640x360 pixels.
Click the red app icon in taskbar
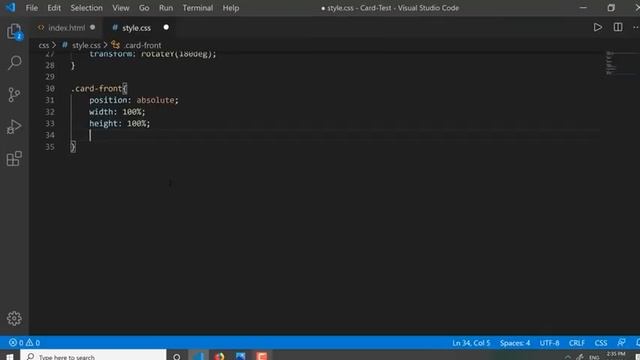point(262,356)
